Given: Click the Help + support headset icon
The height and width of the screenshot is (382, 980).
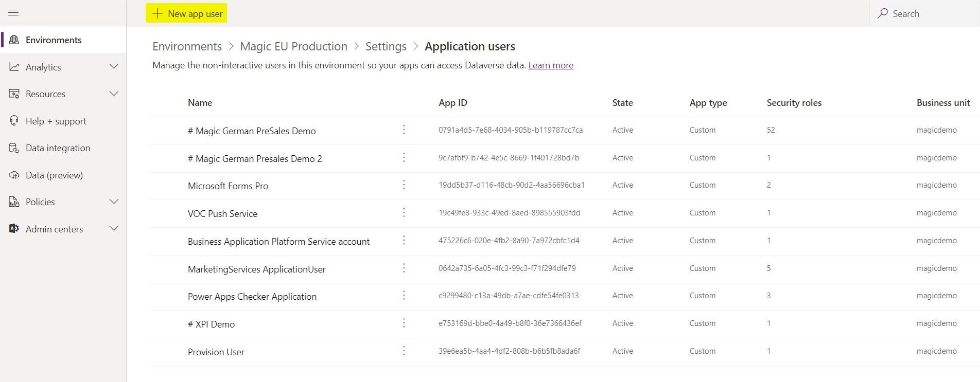Looking at the screenshot, I should [14, 121].
